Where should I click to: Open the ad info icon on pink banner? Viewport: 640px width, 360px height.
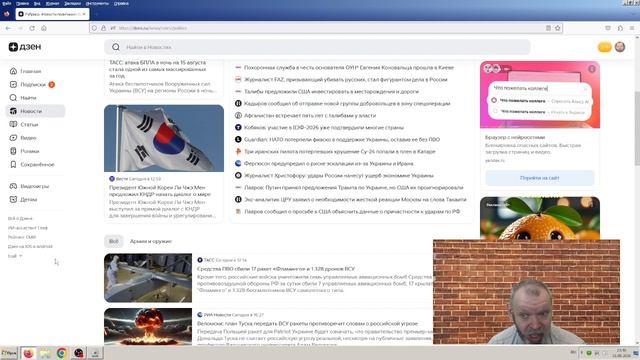(x=592, y=69)
